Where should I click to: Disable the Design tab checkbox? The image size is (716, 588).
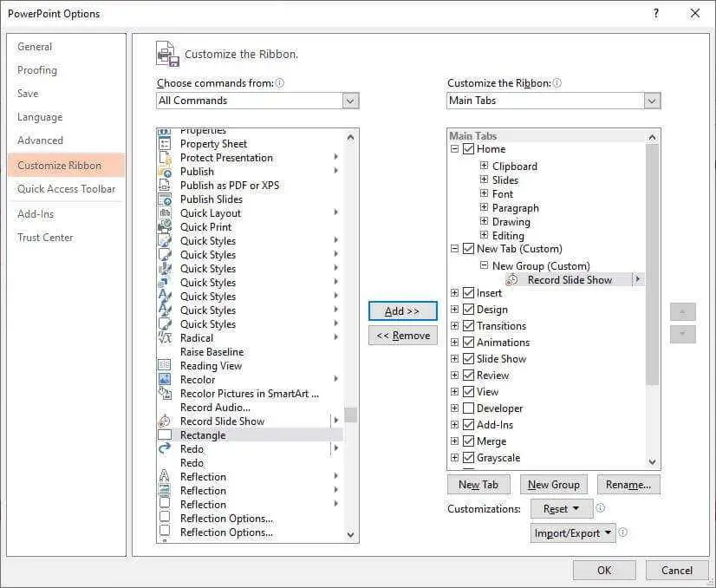pos(468,310)
